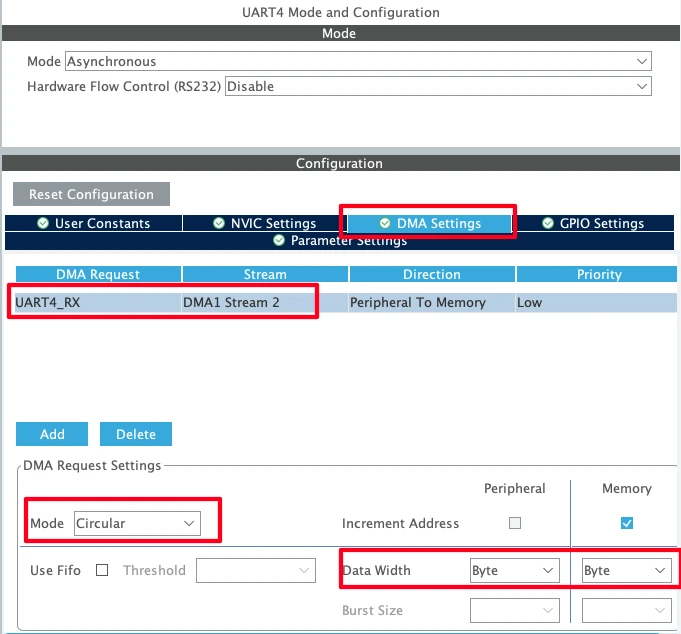Open Peripheral Data Width Byte dropdown

coord(514,570)
